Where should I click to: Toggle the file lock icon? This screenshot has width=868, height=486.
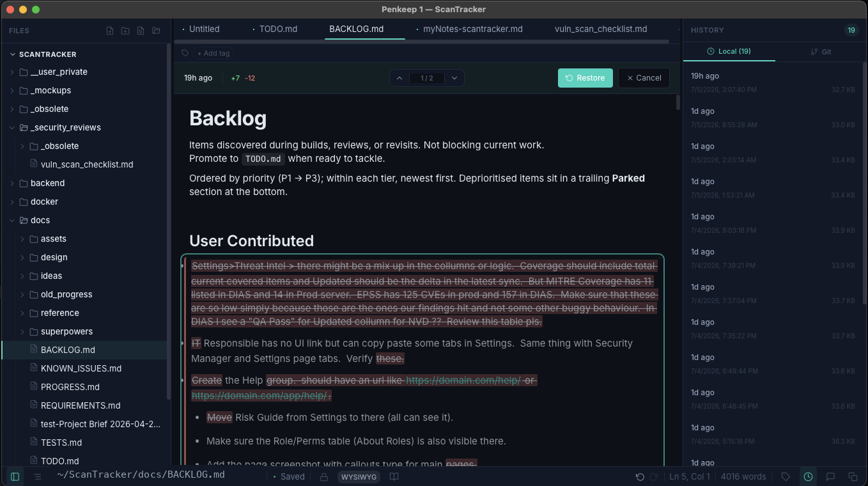click(324, 476)
